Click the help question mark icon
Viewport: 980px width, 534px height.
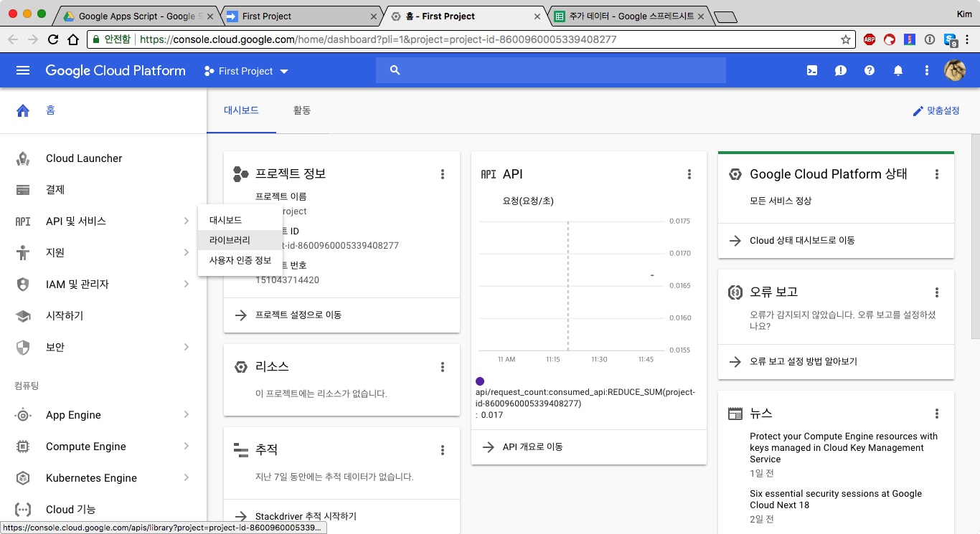[x=870, y=70]
